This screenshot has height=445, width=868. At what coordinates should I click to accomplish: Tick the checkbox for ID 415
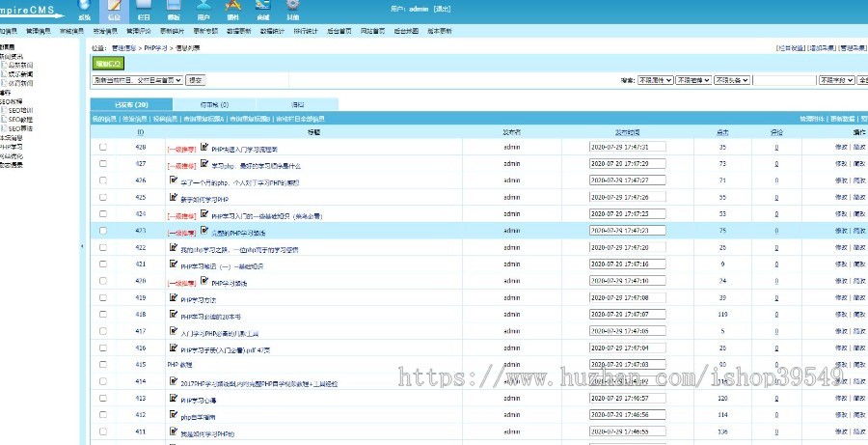coord(103,364)
